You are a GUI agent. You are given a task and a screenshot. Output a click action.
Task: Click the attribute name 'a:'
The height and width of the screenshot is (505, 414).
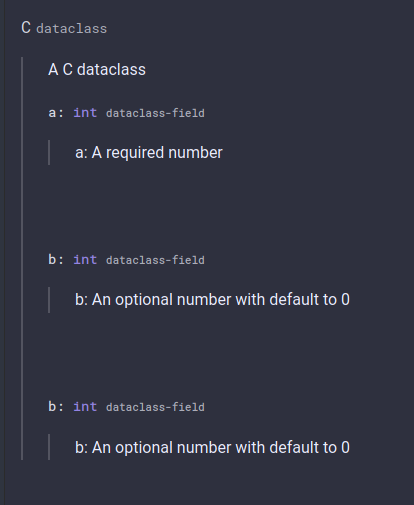tap(56, 113)
